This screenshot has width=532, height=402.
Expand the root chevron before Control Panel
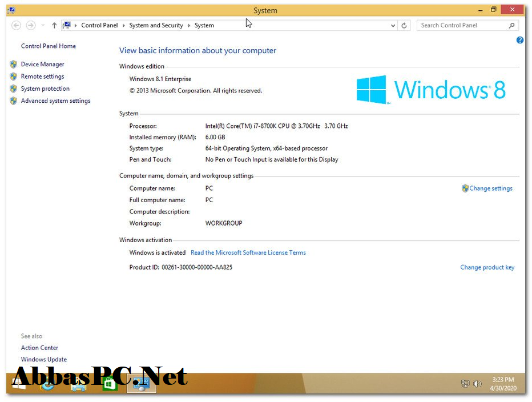(x=76, y=26)
